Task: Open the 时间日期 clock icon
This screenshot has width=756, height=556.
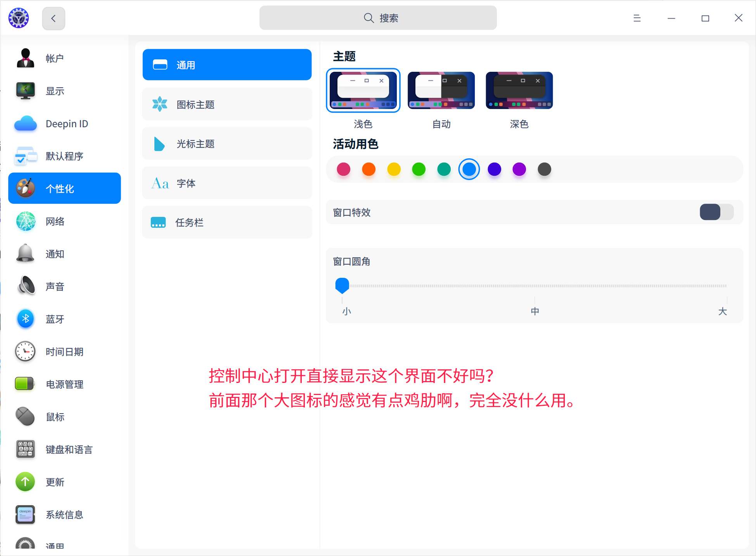Action: click(x=26, y=352)
